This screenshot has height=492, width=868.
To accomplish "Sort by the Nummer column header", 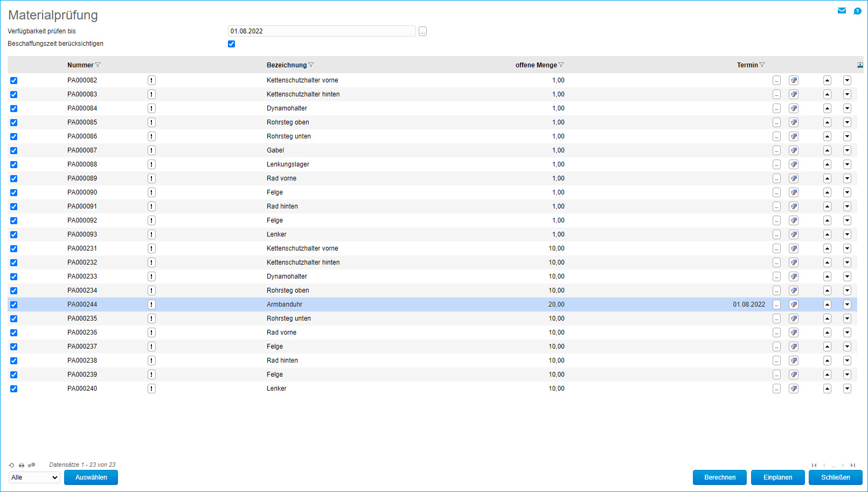I will [80, 65].
